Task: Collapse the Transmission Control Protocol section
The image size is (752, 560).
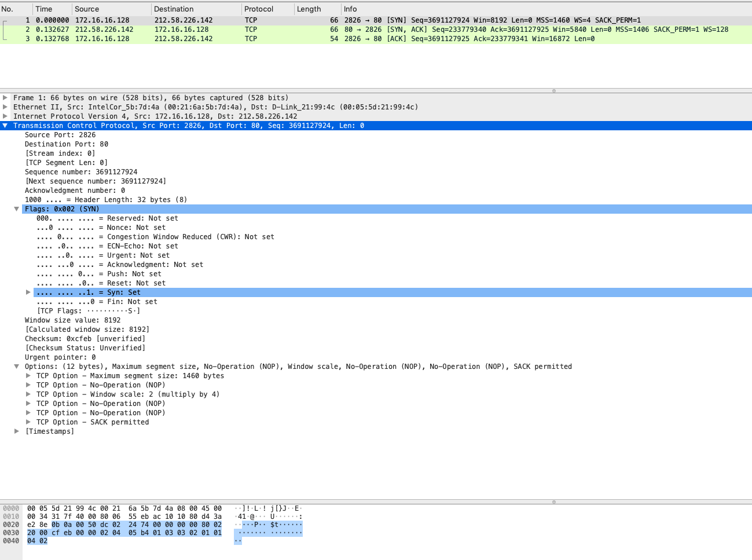Action: pos(5,126)
